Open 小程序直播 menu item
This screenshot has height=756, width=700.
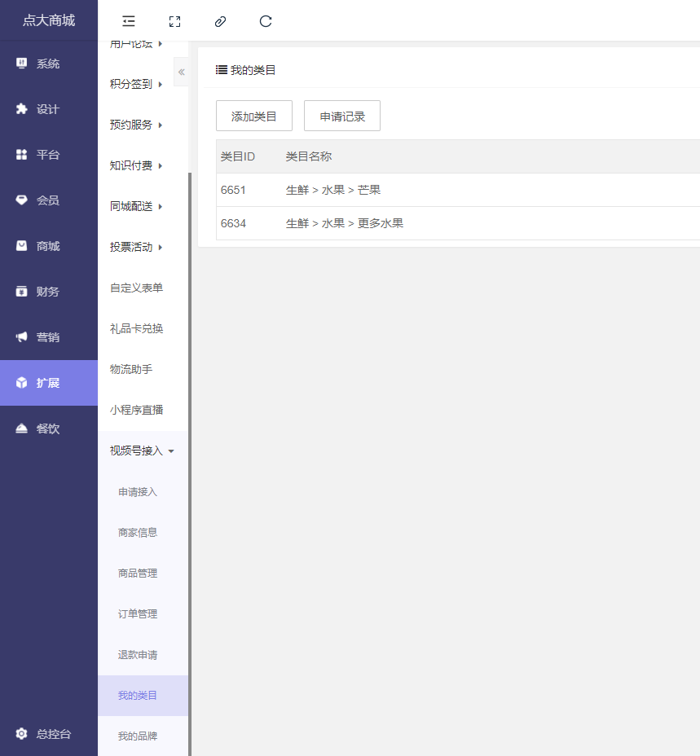coord(137,410)
